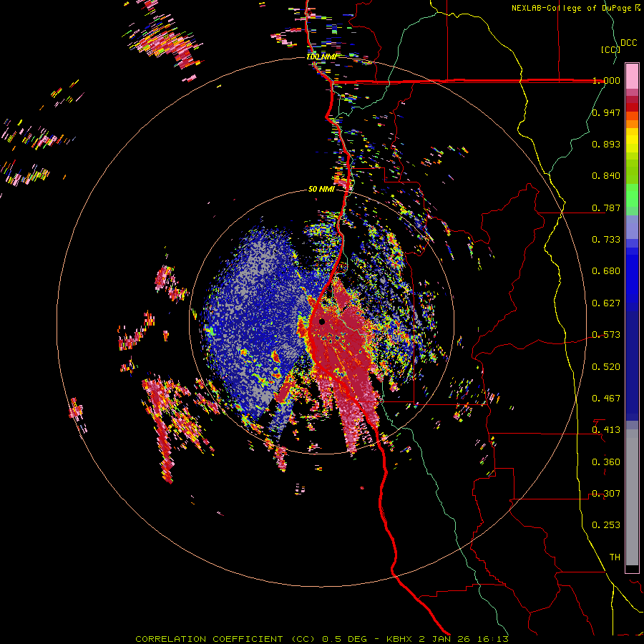Click the "0.5 DEG" elevation text
This screenshot has width=644, height=644.
346,639
